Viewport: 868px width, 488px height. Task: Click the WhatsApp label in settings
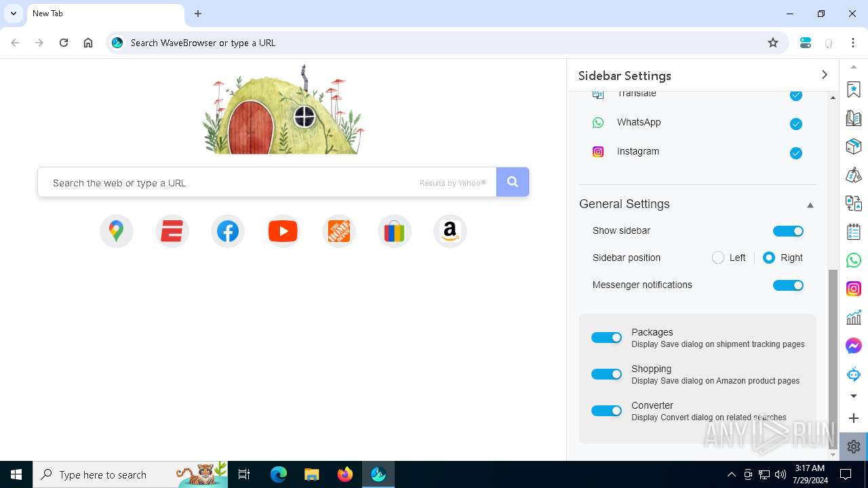(639, 122)
